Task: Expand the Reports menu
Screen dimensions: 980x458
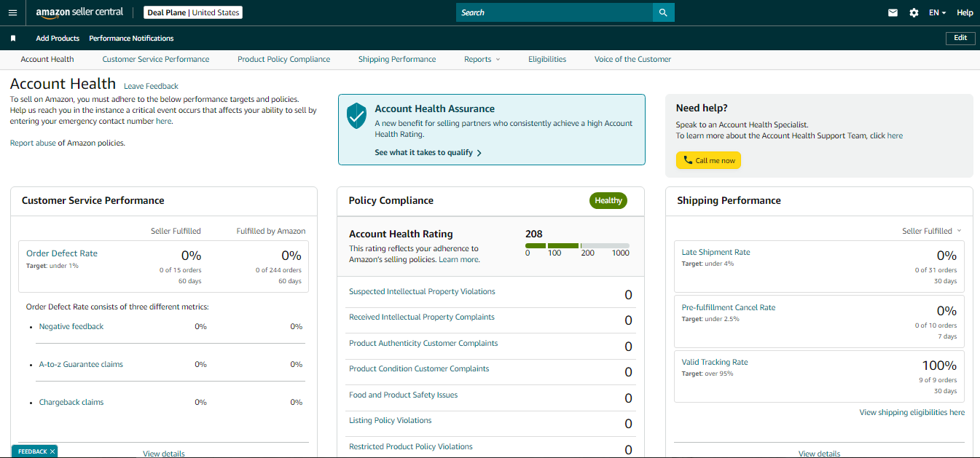Action: 482,59
